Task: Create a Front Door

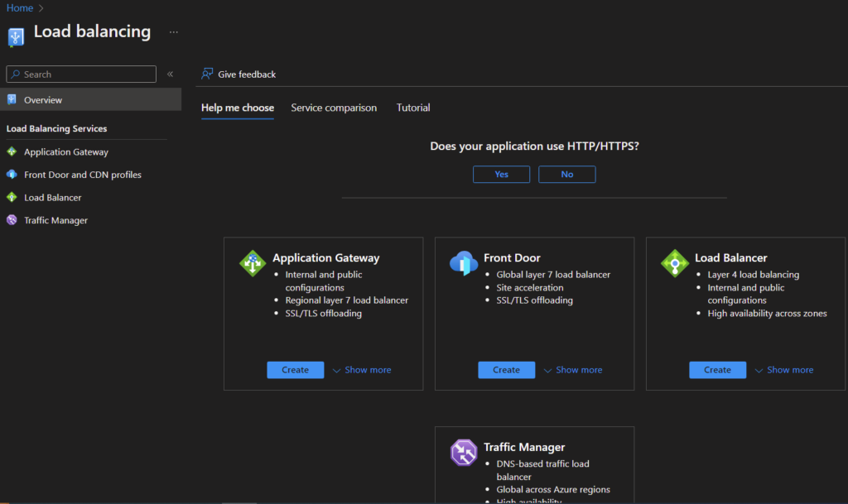Action: pos(506,370)
